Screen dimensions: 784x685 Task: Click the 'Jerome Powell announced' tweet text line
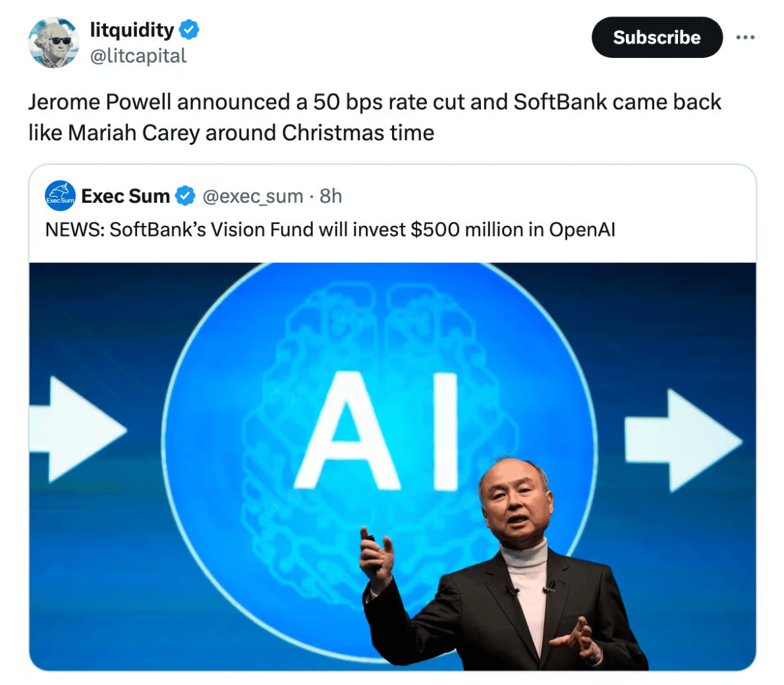374,102
